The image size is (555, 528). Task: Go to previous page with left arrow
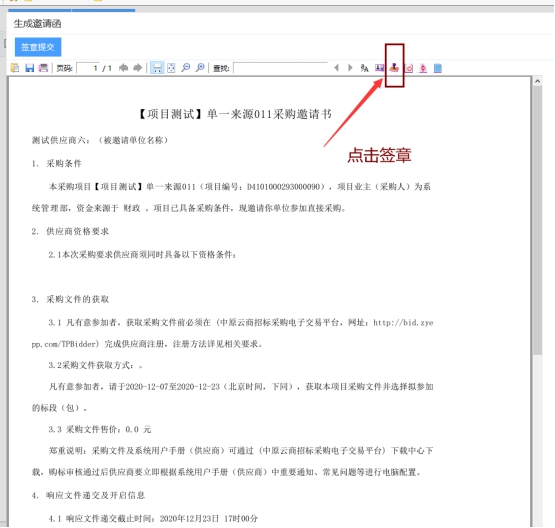click(x=123, y=68)
